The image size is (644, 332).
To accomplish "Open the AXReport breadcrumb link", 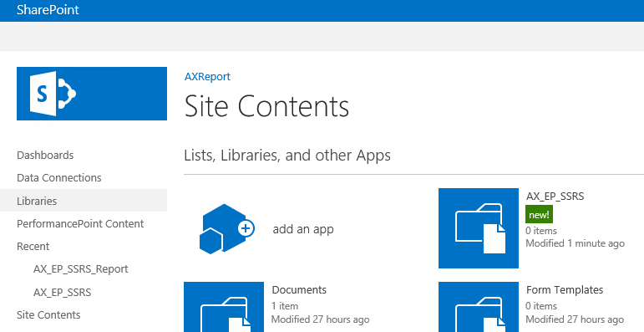I will (x=207, y=77).
